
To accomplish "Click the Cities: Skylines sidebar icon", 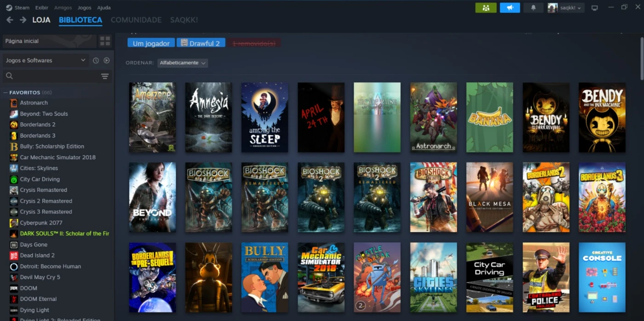I will [x=14, y=168].
